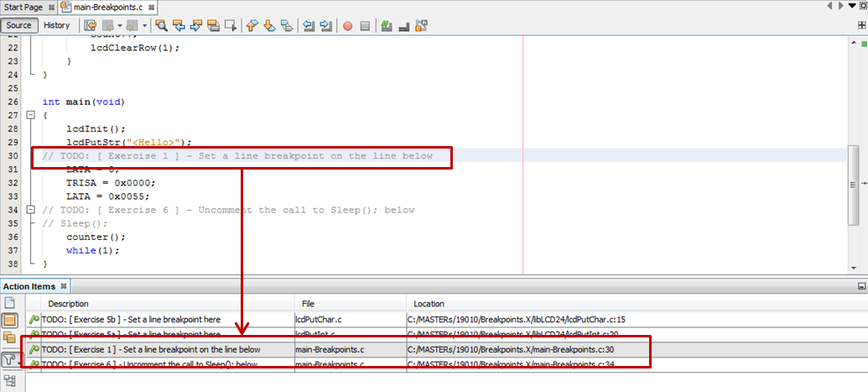Open Action Items filter dropdown

tap(10, 361)
